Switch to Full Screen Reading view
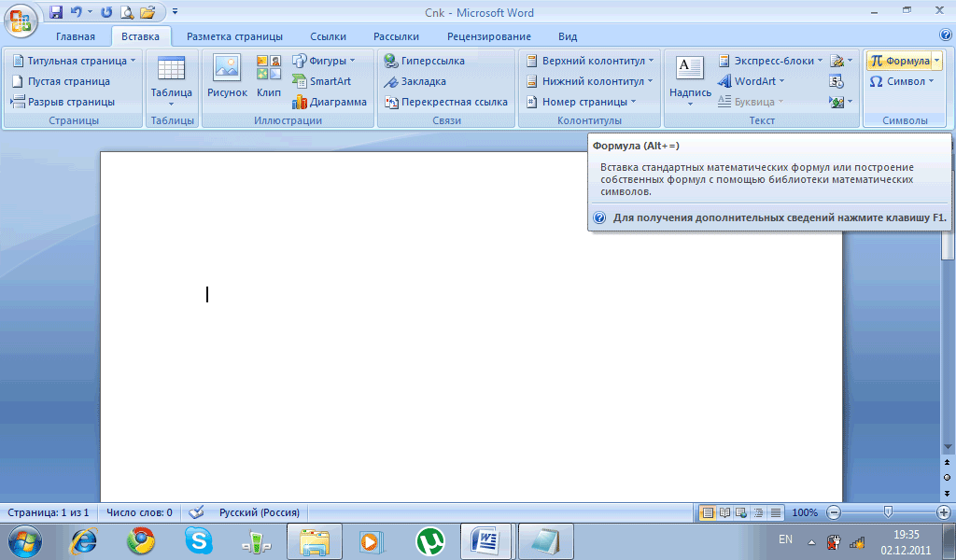Screen dimensions: 956x560 tap(724, 512)
